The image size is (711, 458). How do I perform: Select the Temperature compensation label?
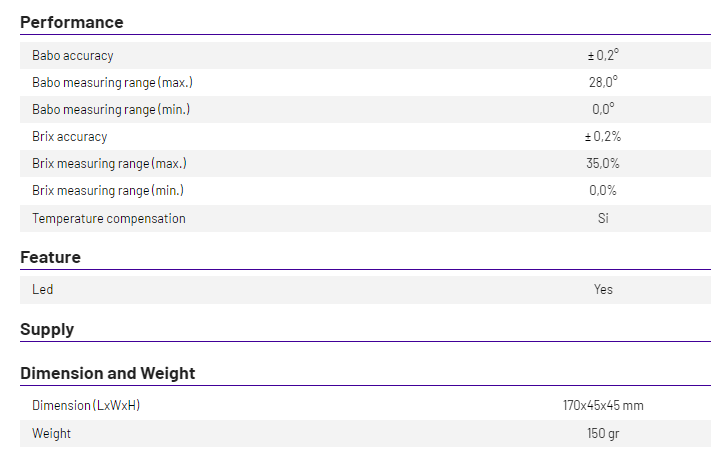coord(109,218)
